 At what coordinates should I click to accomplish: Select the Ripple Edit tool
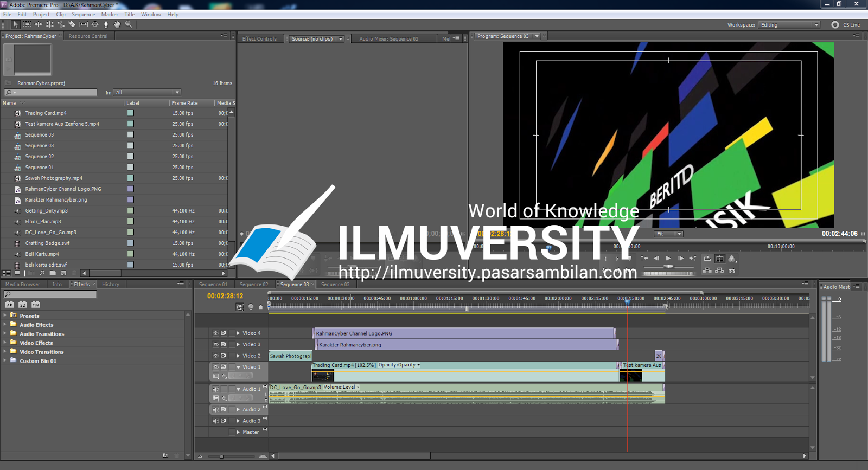(38, 24)
